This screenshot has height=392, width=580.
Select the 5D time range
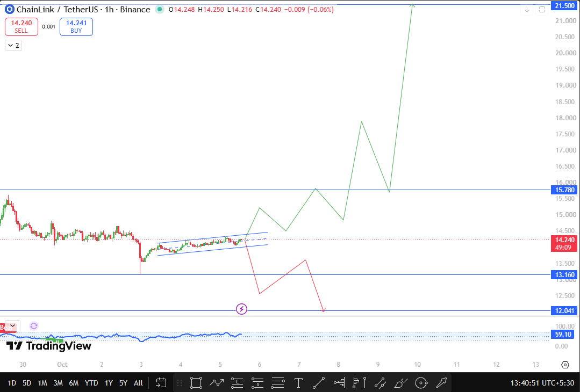27,383
